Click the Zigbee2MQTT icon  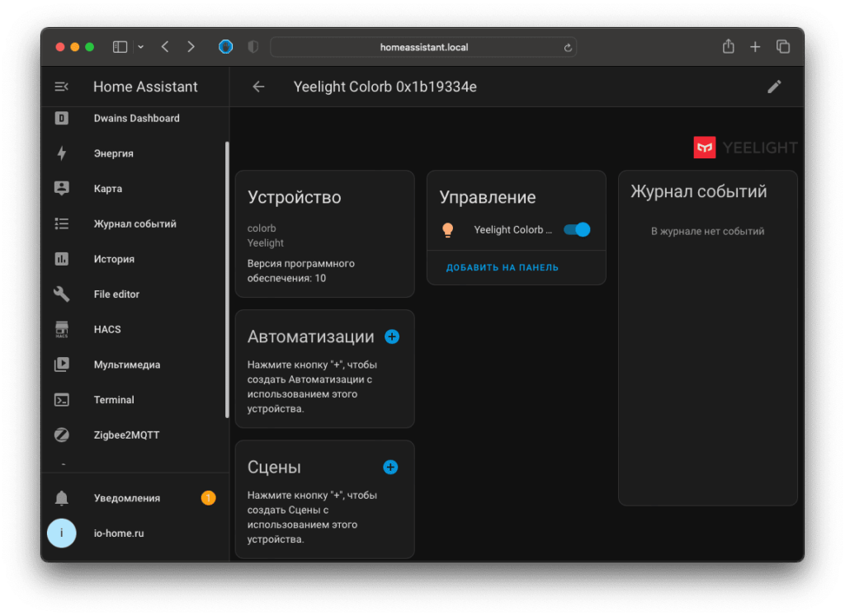(x=61, y=435)
